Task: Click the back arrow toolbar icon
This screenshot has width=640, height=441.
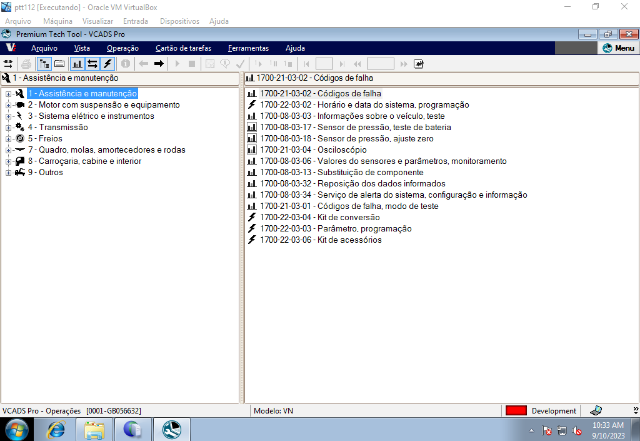Action: pyautogui.click(x=143, y=64)
